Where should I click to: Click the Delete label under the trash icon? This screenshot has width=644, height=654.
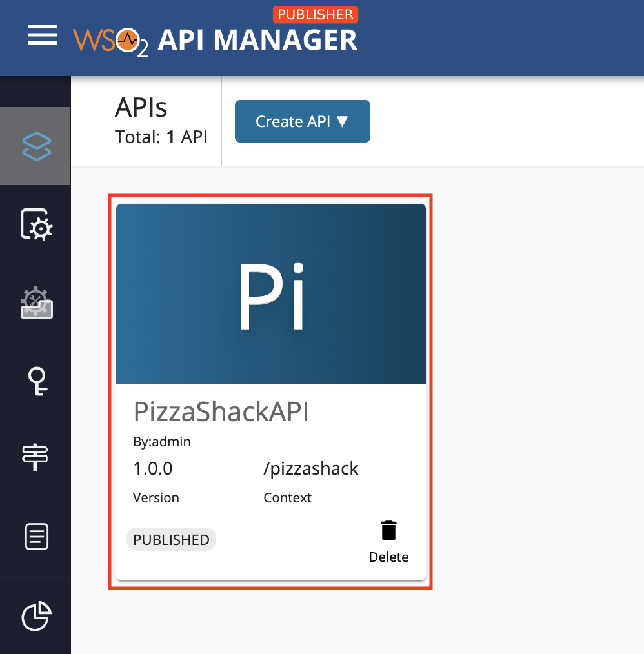388,557
